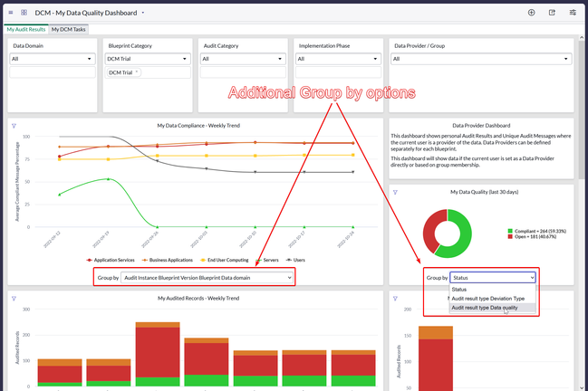Open the Data Domain dropdown

(53, 59)
